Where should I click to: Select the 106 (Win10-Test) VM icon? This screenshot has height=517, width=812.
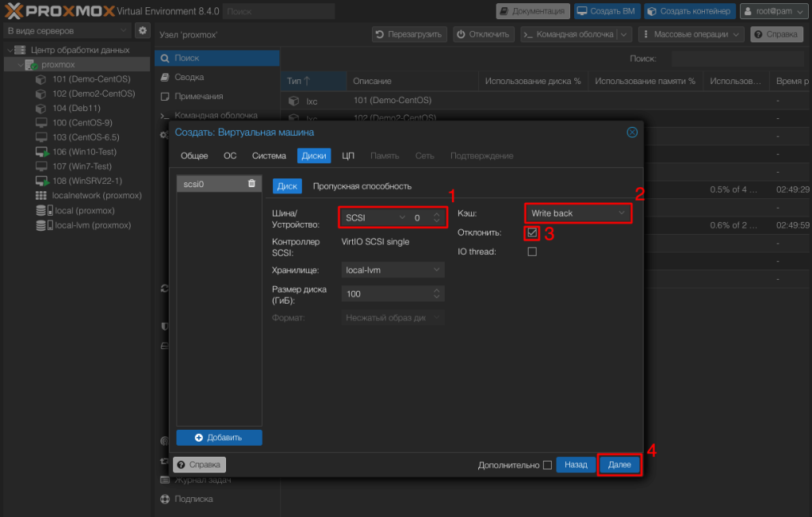[42, 151]
